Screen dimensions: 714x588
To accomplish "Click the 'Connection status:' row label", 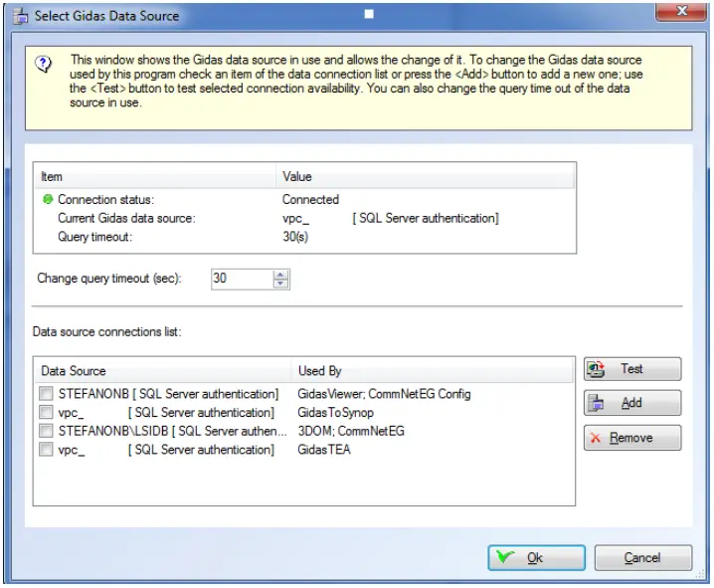I will pos(105,200).
